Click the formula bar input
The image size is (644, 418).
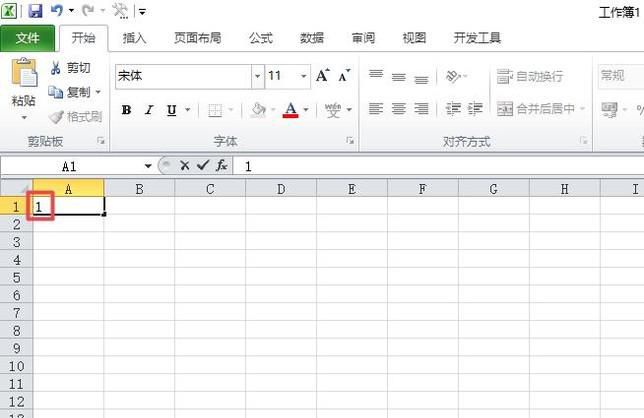coord(439,166)
